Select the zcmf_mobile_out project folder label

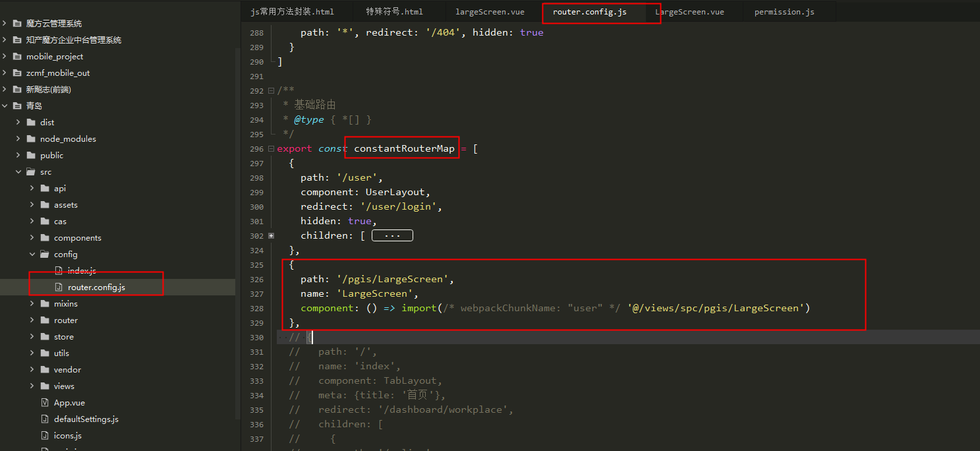pos(58,73)
